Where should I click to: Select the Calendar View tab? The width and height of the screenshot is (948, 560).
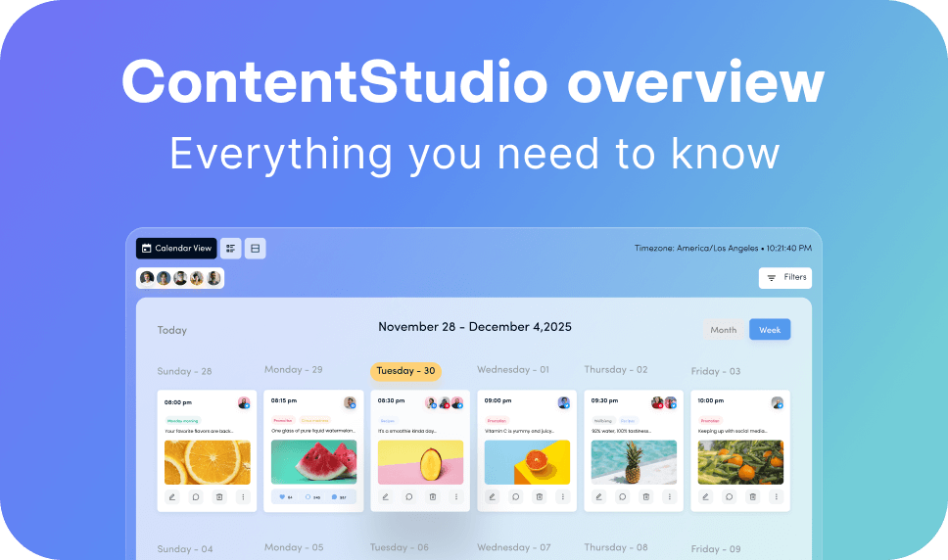pos(176,249)
